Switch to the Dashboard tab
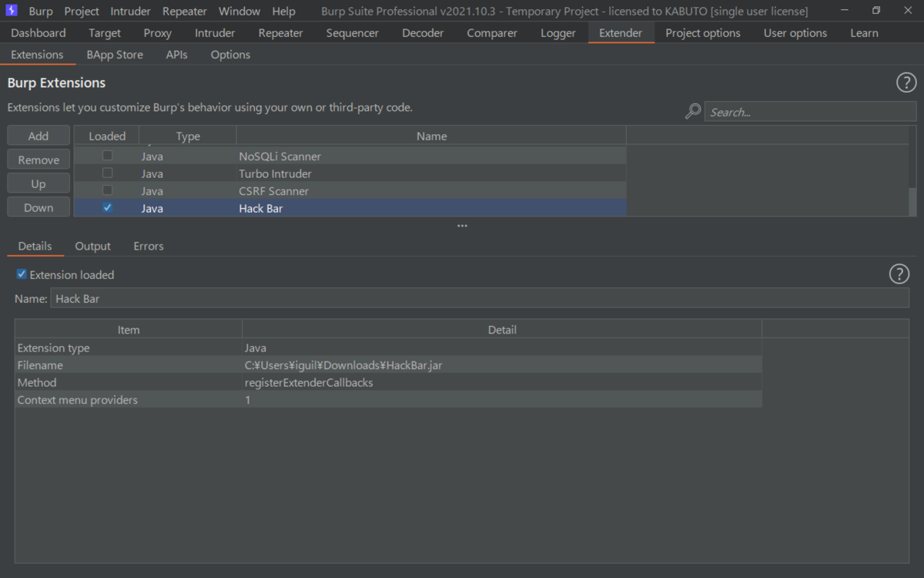The image size is (924, 578). [x=38, y=33]
